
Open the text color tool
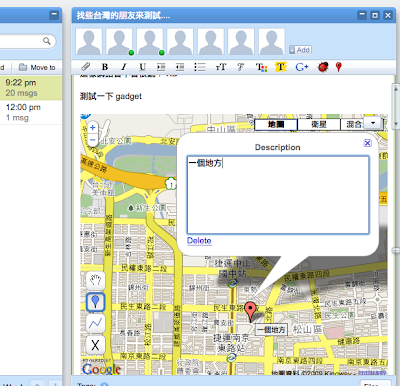261,67
